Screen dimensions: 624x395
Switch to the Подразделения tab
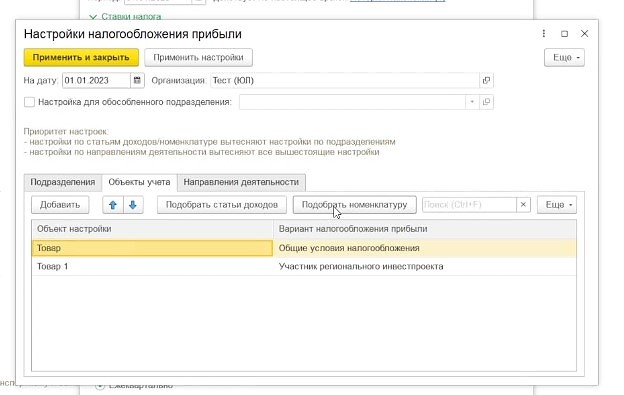pyautogui.click(x=62, y=182)
